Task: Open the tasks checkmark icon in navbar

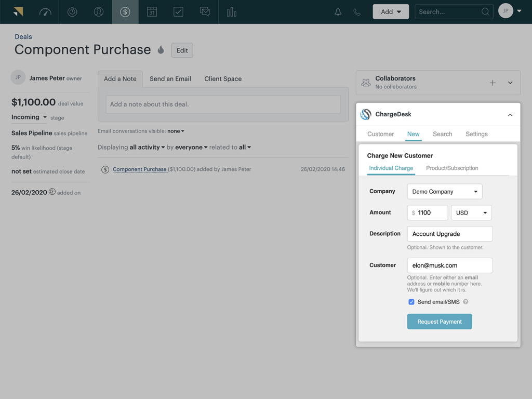Action: (x=178, y=12)
